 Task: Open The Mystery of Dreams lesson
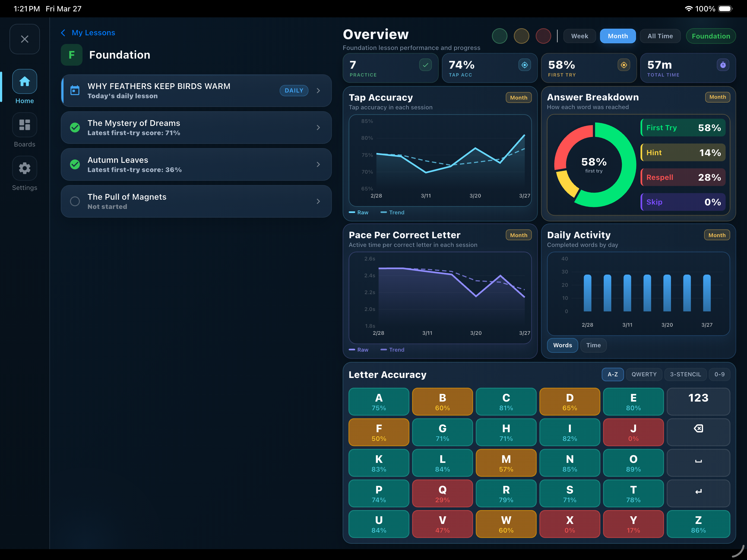pyautogui.click(x=196, y=128)
